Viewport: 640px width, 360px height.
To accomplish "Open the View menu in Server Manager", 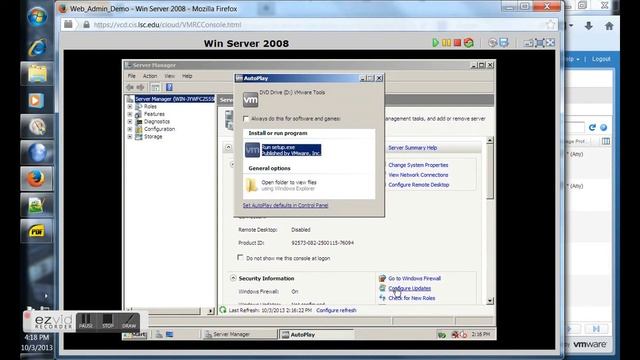I will click(x=169, y=76).
